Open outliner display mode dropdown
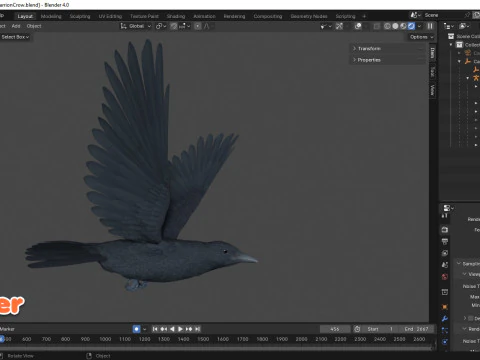This screenshot has height=360, width=480. [x=464, y=26]
